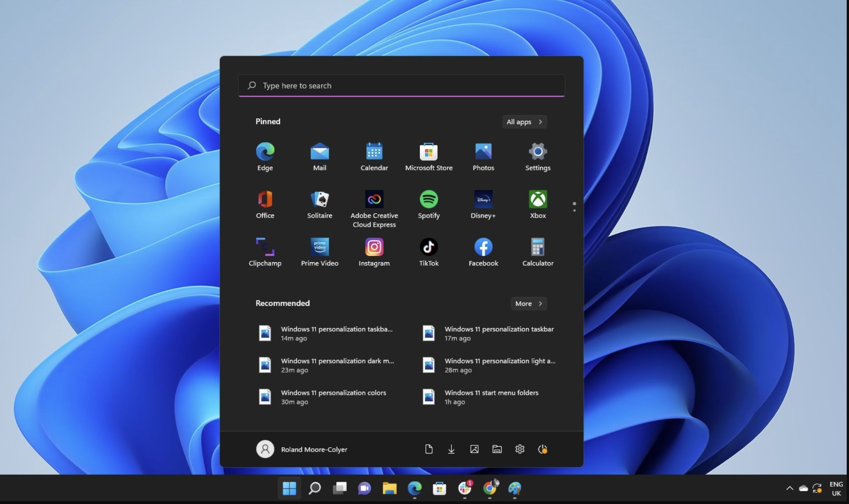This screenshot has width=849, height=504.
Task: Open the Solitaire game
Action: tap(320, 205)
